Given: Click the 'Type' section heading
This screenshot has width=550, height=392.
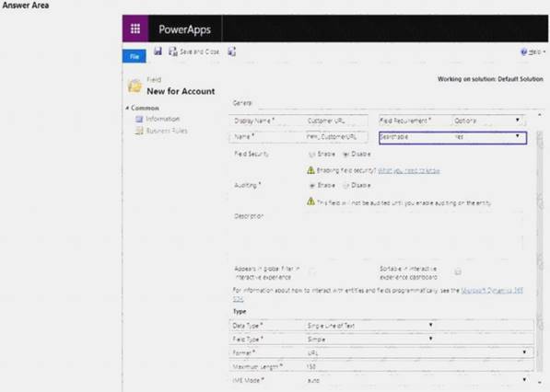Looking at the screenshot, I should (240, 311).
